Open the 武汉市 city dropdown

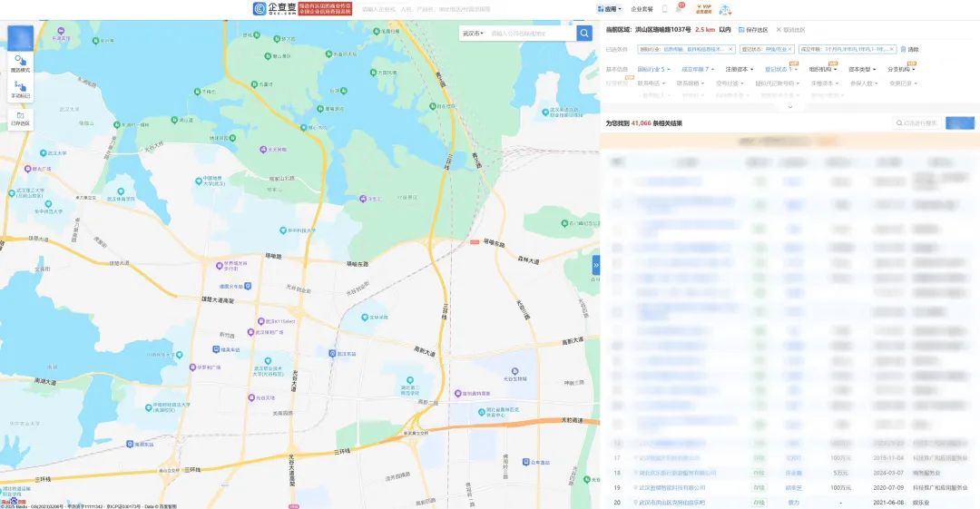click(473, 34)
